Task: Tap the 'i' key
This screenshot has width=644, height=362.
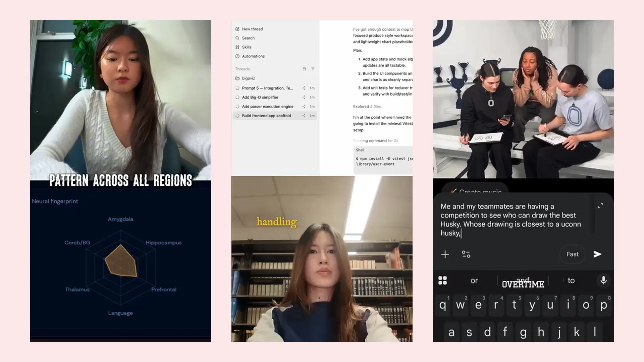Action: coord(568,305)
